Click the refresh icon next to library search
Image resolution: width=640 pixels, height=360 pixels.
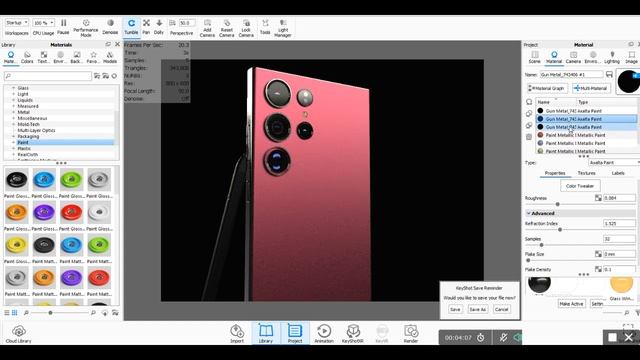point(114,76)
